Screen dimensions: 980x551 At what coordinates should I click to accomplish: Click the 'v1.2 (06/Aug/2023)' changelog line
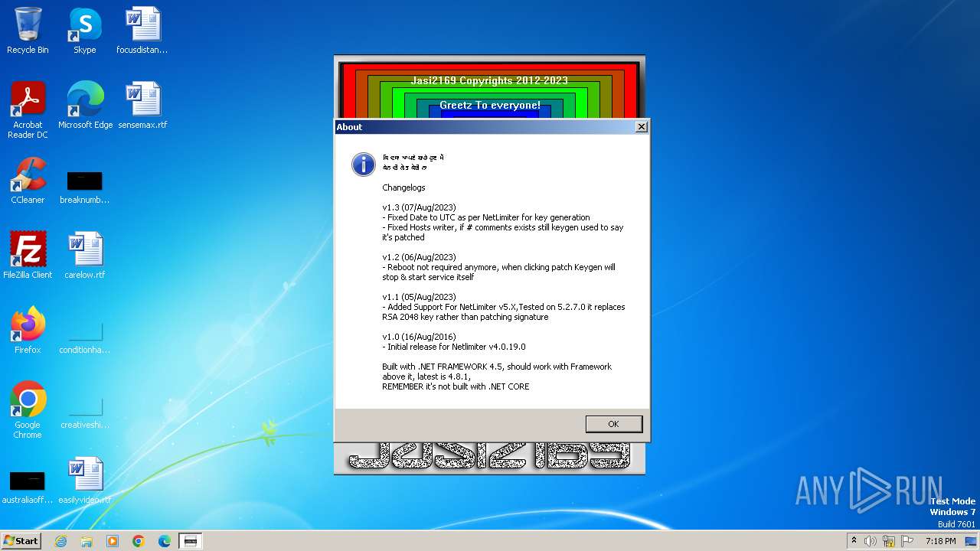(419, 257)
